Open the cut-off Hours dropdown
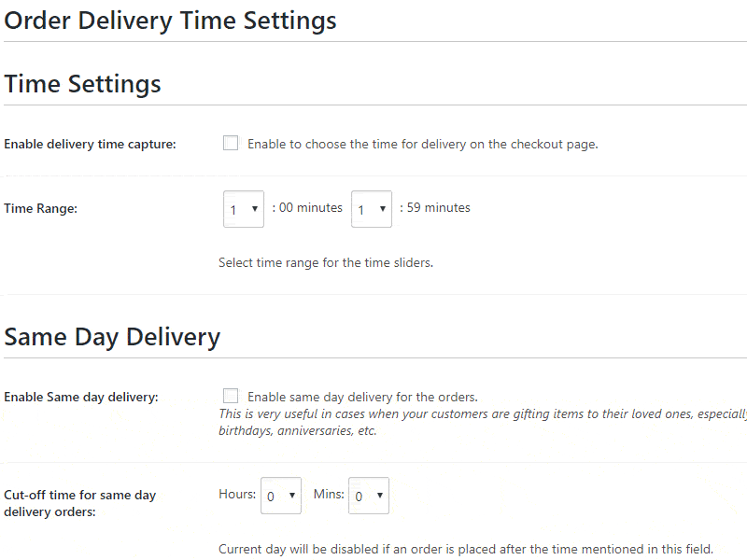Image resolution: width=747 pixels, height=560 pixels. point(281,496)
